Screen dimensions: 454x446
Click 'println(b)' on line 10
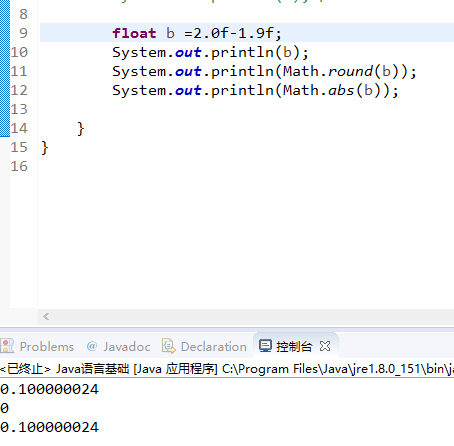point(256,53)
